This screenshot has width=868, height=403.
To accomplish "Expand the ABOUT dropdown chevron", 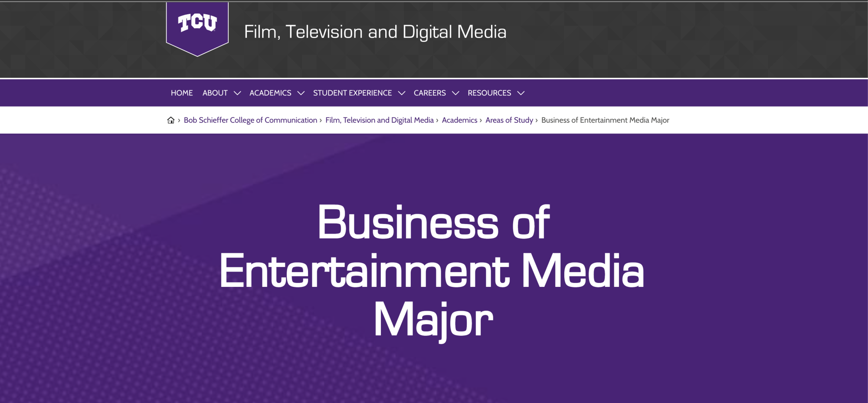I will 237,93.
